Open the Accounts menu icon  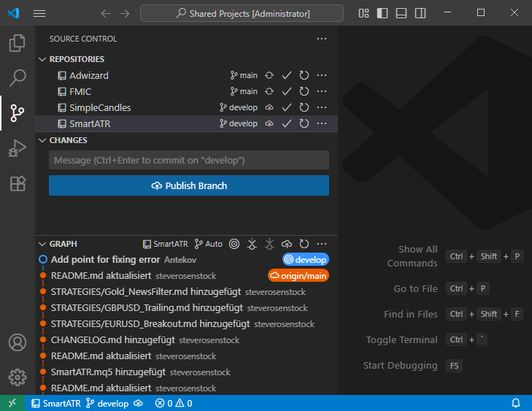(18, 342)
